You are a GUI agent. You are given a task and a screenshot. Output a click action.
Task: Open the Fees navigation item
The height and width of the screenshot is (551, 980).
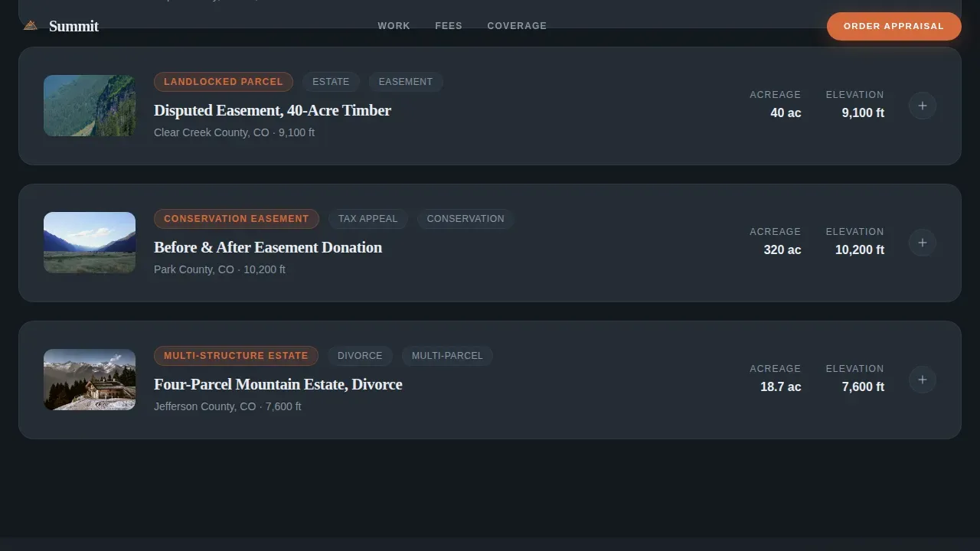[x=449, y=26]
